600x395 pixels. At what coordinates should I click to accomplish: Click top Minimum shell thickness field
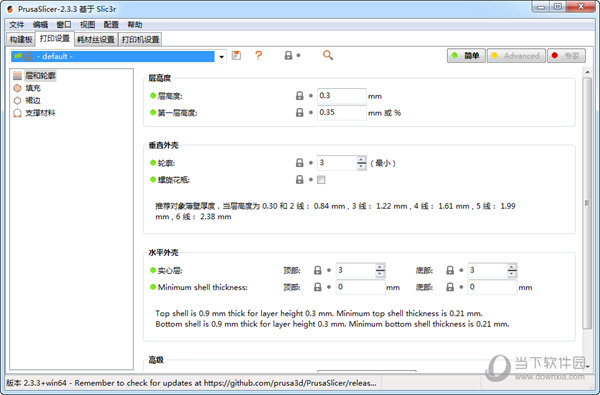pos(360,287)
